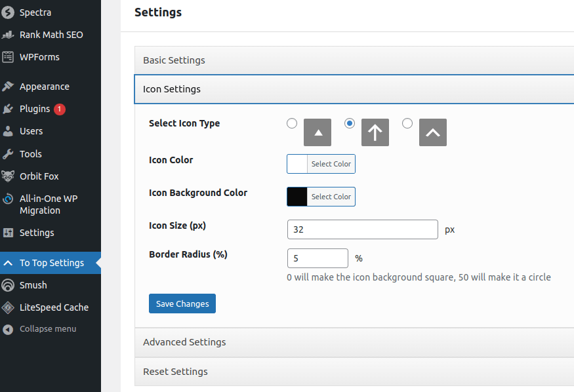This screenshot has height=392, width=574.
Task: Open the Users menu item
Action: pyautogui.click(x=31, y=131)
